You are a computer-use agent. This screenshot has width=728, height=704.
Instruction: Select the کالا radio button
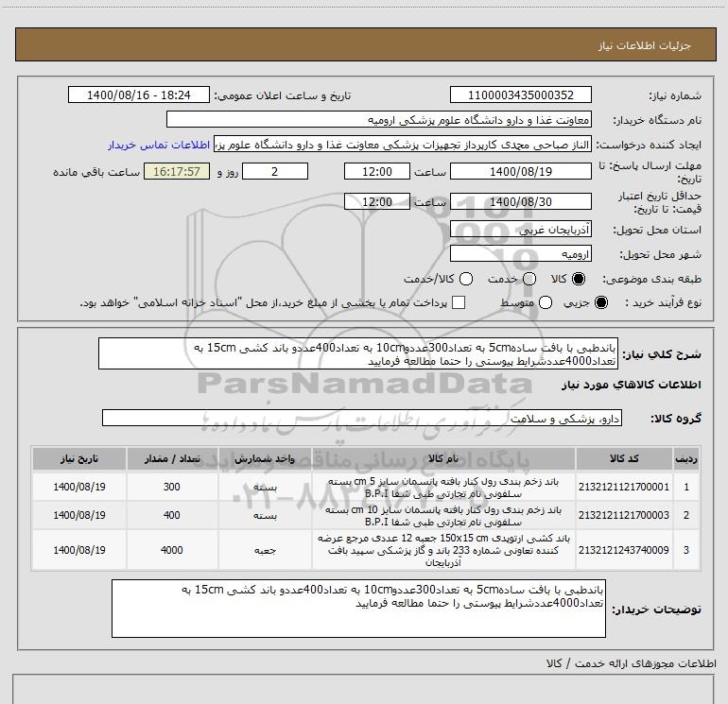point(579,279)
